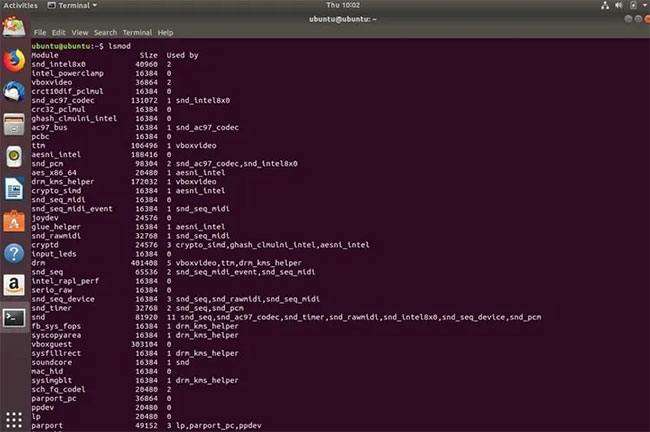Click the Size column header text
Screen dimensions: 650x432
tap(148, 55)
